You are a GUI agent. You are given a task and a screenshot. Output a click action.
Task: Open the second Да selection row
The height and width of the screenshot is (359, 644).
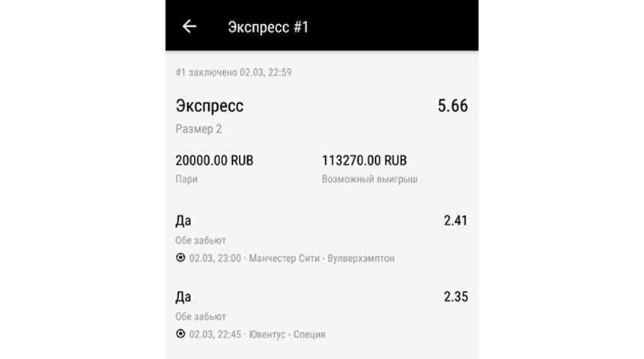[321, 315]
